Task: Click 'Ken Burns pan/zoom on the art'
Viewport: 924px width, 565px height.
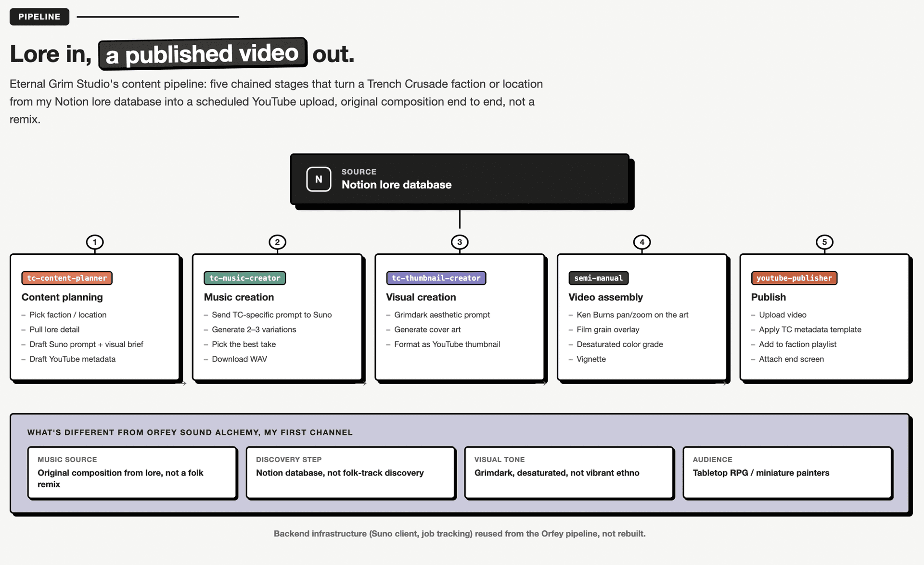Action: [x=632, y=314]
